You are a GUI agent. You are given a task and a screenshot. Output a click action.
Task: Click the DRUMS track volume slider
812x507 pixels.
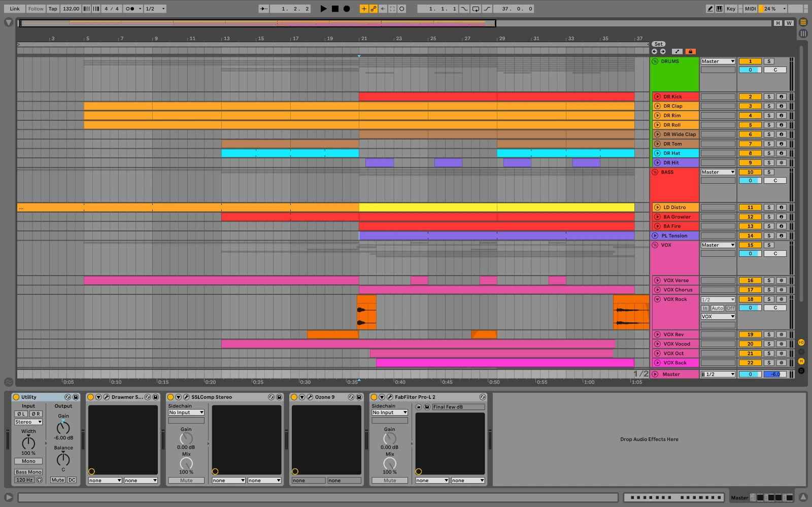[x=750, y=70]
